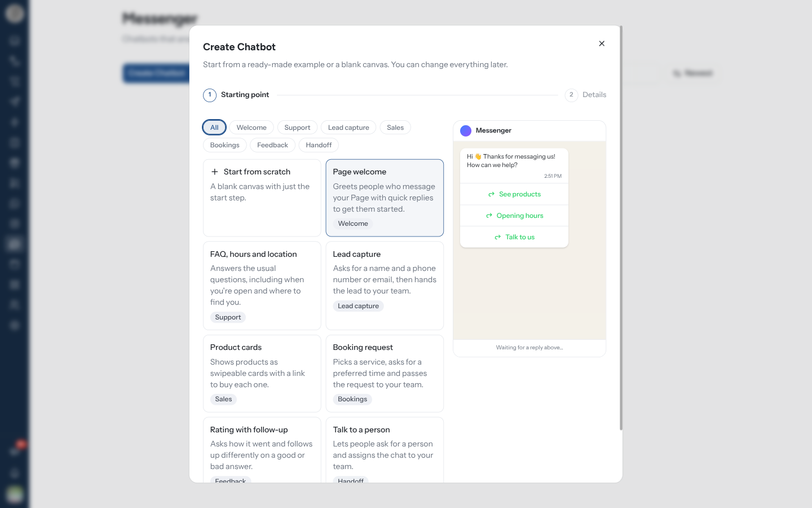Image resolution: width=812 pixels, height=508 pixels.
Task: Click the plus icon beside Start from scratch
Action: (x=214, y=172)
